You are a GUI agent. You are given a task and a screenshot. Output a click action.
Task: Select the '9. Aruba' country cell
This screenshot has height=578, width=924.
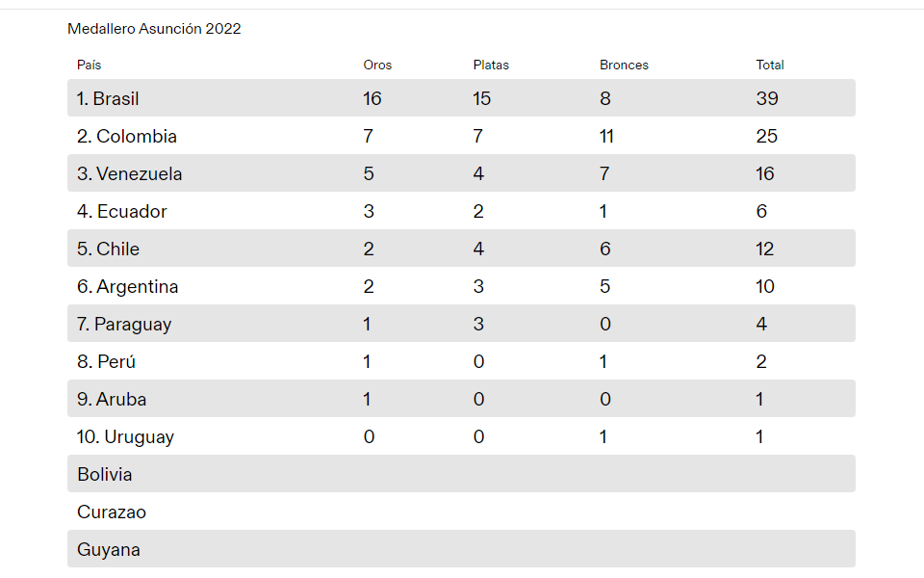click(x=112, y=400)
